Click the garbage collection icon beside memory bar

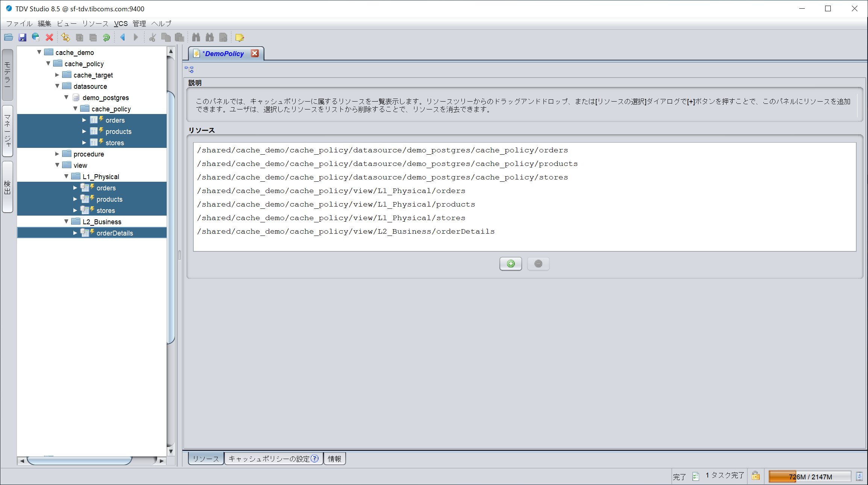point(859,476)
